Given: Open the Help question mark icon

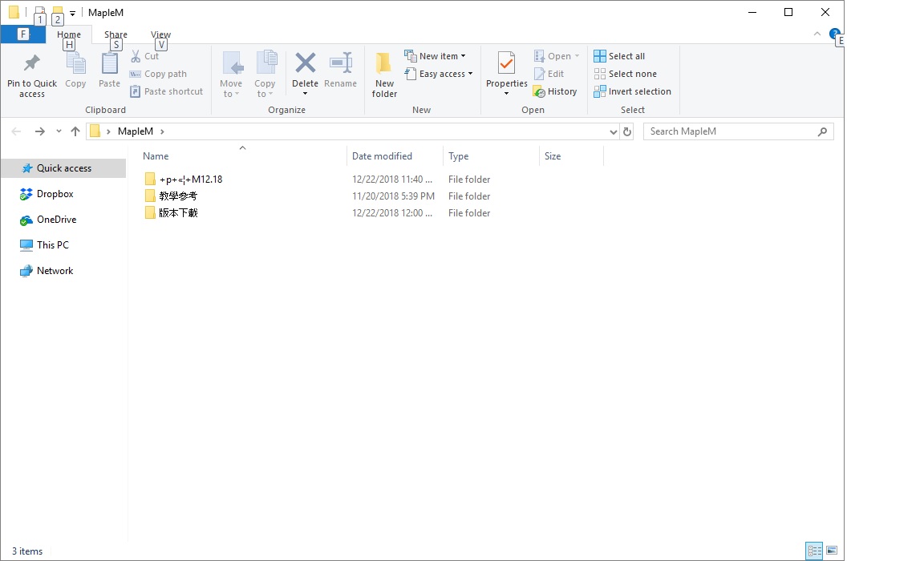Looking at the screenshot, I should pyautogui.click(x=834, y=34).
